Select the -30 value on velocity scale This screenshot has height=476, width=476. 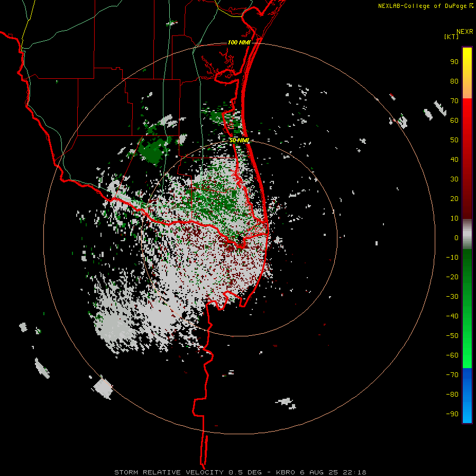point(452,297)
